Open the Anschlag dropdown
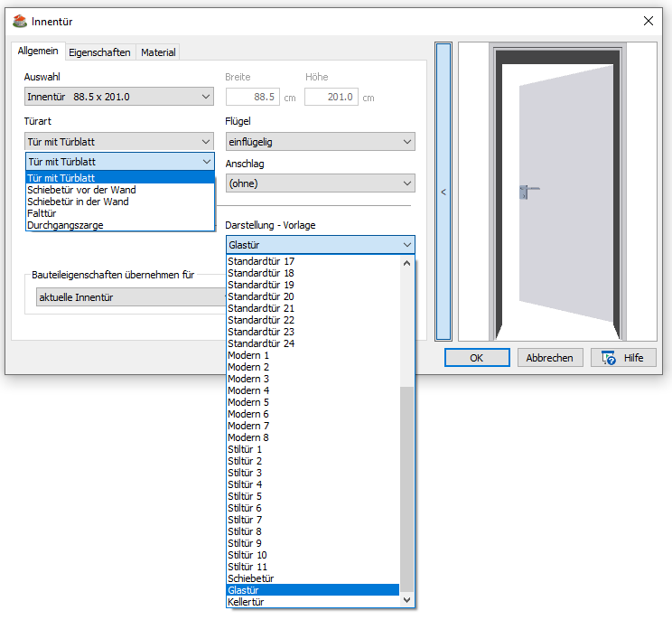 (x=320, y=183)
